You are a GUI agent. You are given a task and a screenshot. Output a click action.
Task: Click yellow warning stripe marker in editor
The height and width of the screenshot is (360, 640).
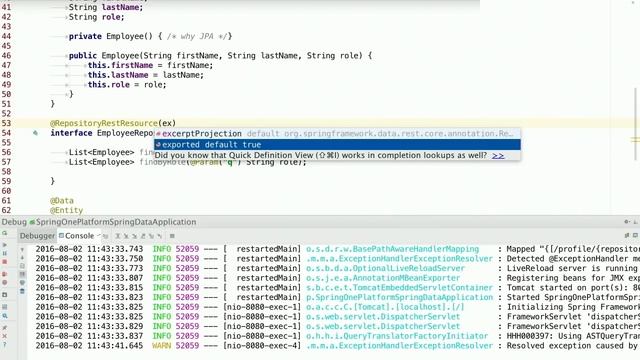pos(635,140)
